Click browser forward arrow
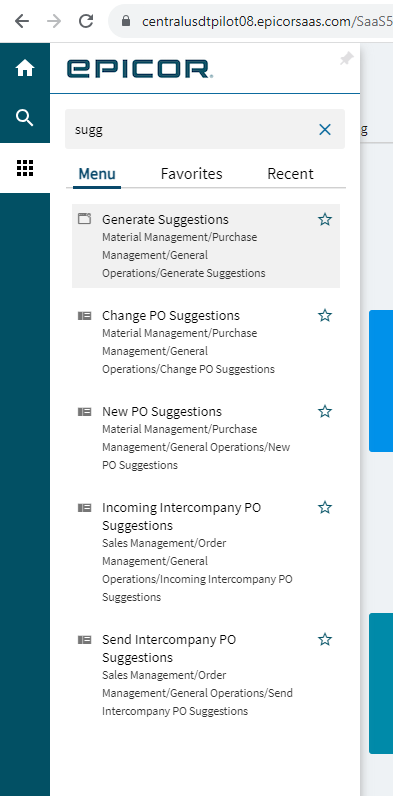The width and height of the screenshot is (393, 796). pyautogui.click(x=54, y=21)
